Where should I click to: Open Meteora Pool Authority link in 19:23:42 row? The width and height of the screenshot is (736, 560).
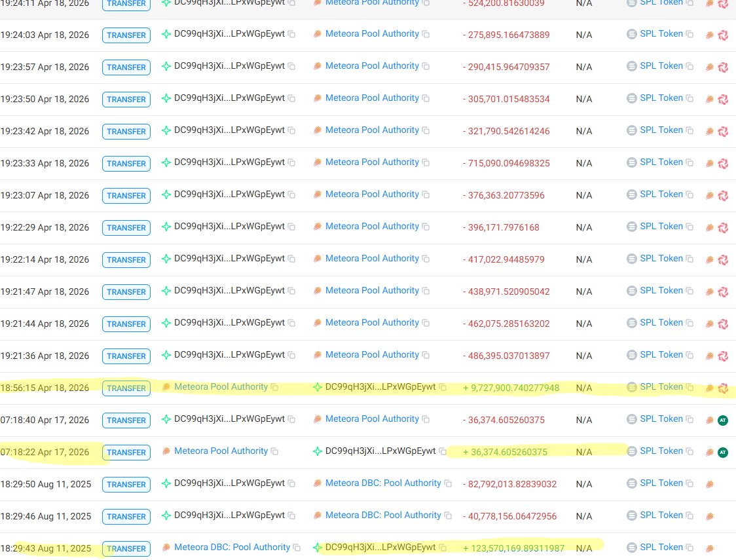click(x=372, y=130)
